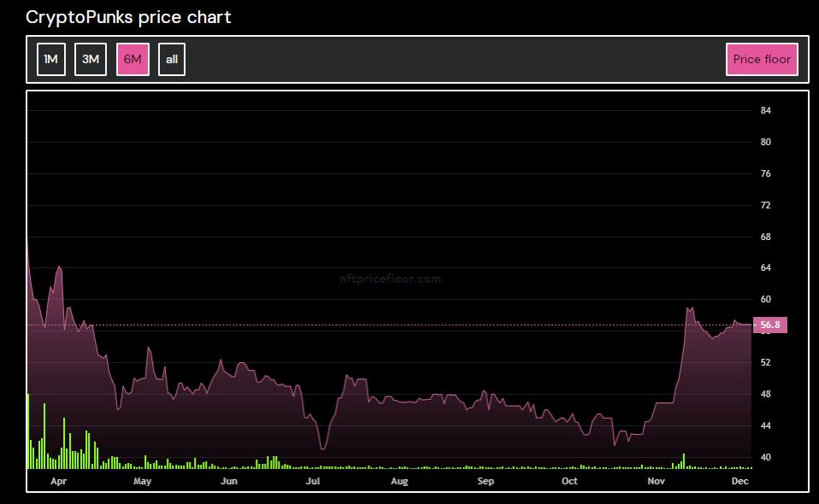Click the Dec label on x-axis
The image size is (819, 504).
pos(740,481)
